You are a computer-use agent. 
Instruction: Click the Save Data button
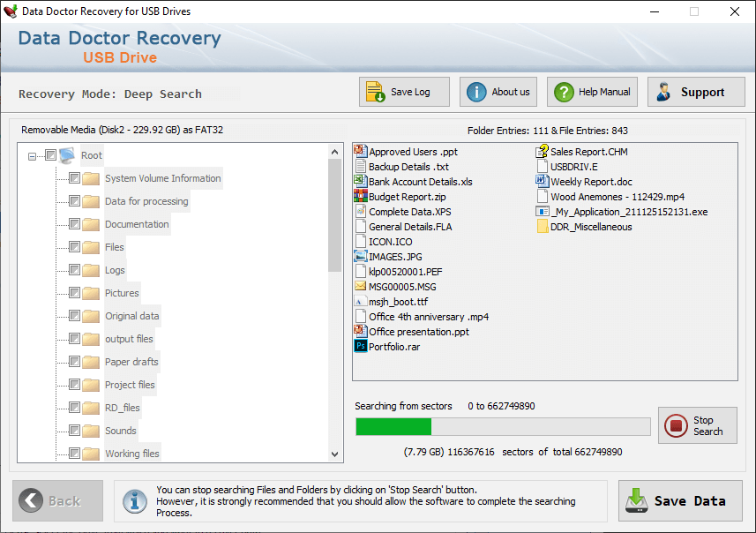click(680, 500)
